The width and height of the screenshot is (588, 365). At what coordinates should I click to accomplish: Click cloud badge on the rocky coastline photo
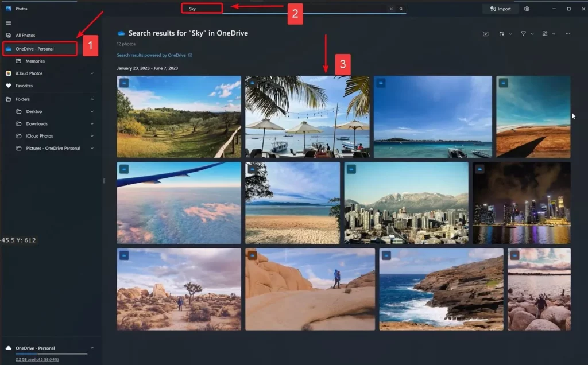[386, 255]
